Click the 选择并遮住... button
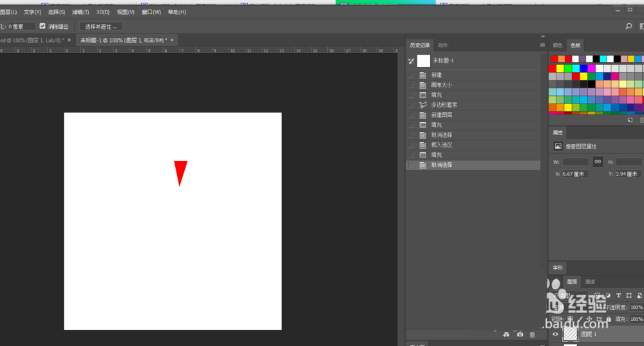This screenshot has width=644, height=346. pos(100,26)
